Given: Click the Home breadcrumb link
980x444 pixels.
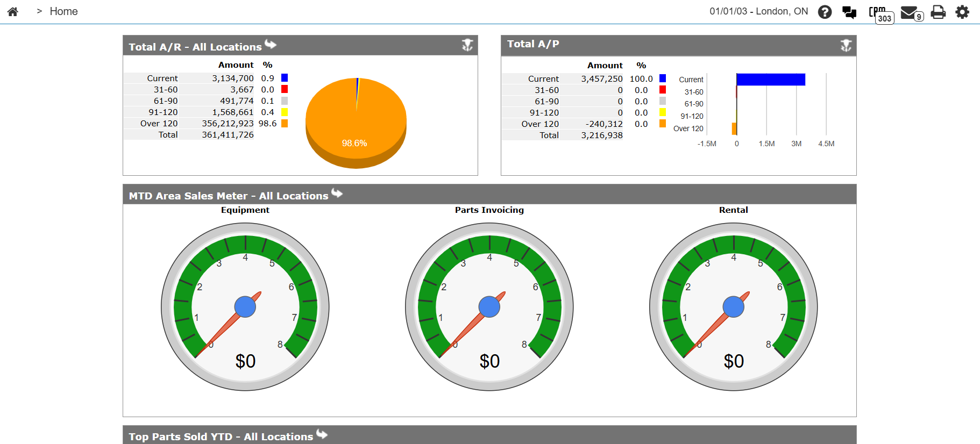Looking at the screenshot, I should point(63,11).
